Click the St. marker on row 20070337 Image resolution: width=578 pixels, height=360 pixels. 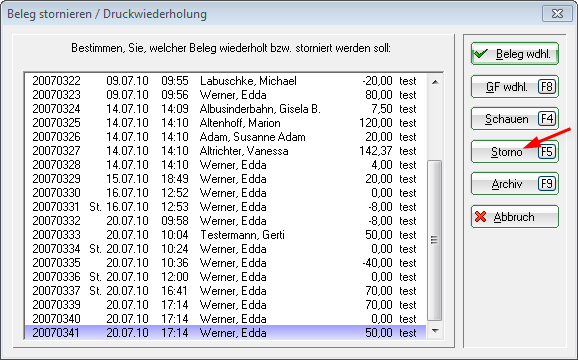(95, 291)
